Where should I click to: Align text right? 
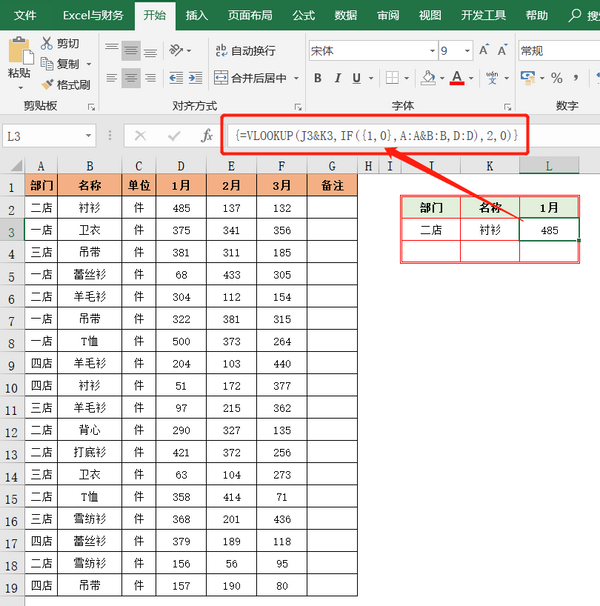pos(150,78)
